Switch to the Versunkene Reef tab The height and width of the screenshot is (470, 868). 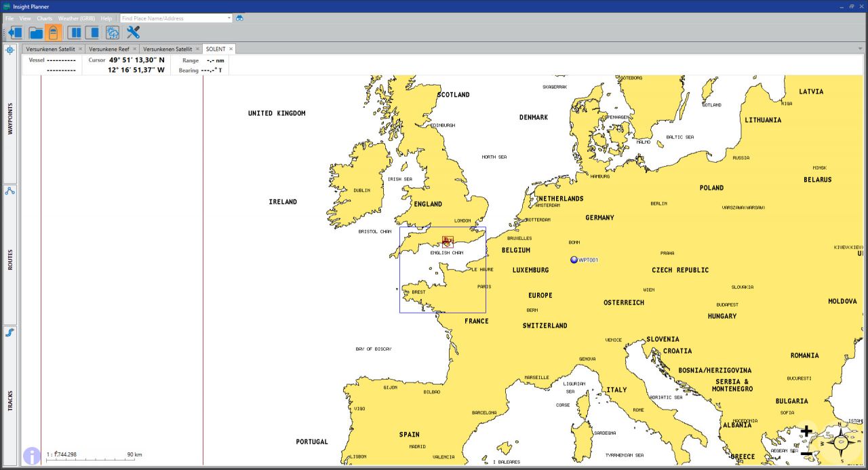108,49
